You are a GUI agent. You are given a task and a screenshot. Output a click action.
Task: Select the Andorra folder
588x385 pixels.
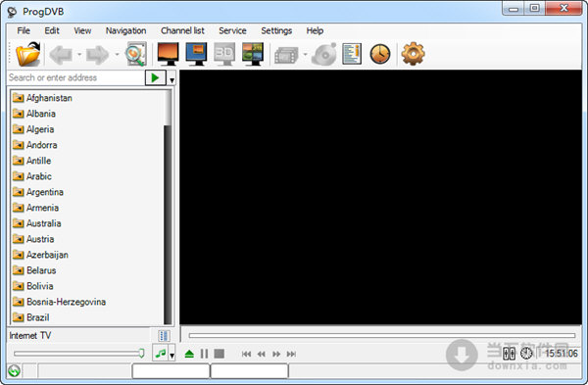tap(34, 145)
